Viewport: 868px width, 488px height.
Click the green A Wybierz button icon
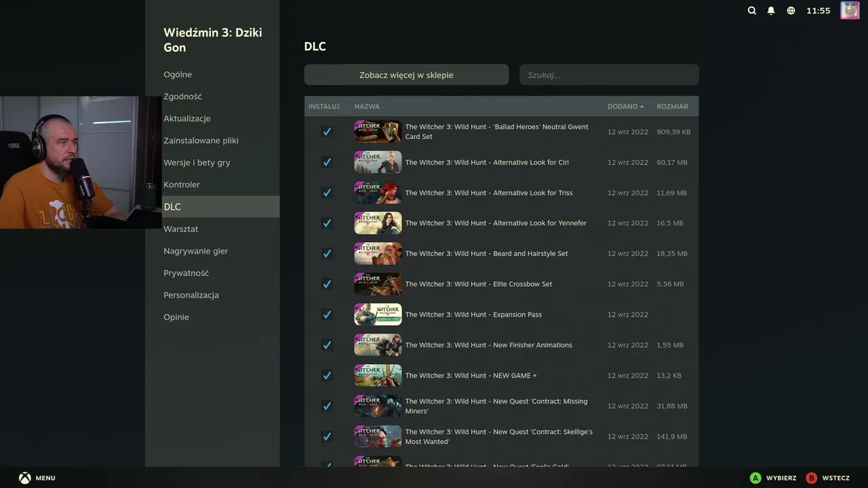[x=755, y=478]
